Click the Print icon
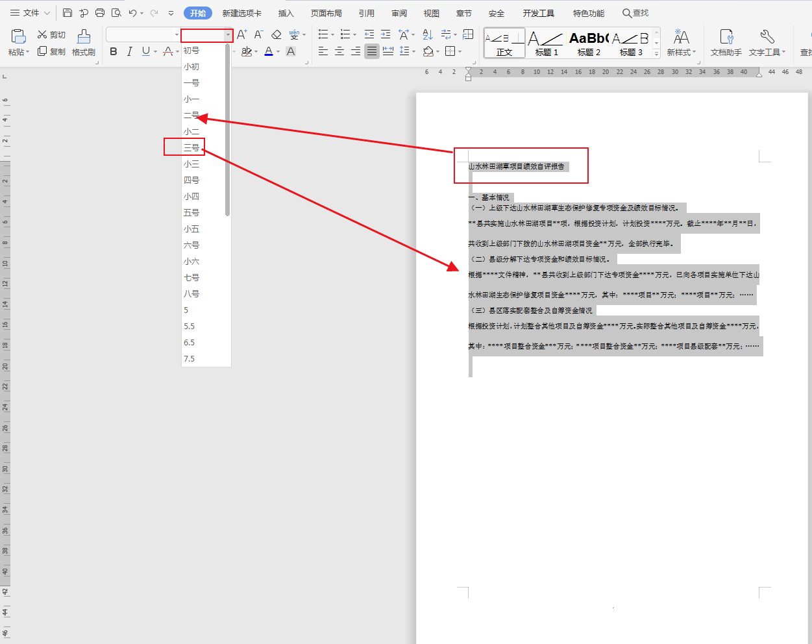The image size is (812, 644). (100, 13)
